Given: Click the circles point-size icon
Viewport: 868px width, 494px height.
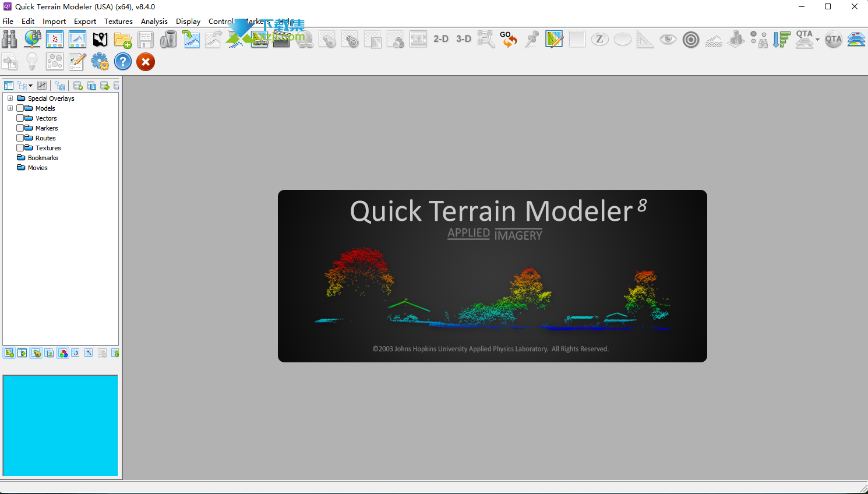Looking at the screenshot, I should pyautogui.click(x=55, y=62).
